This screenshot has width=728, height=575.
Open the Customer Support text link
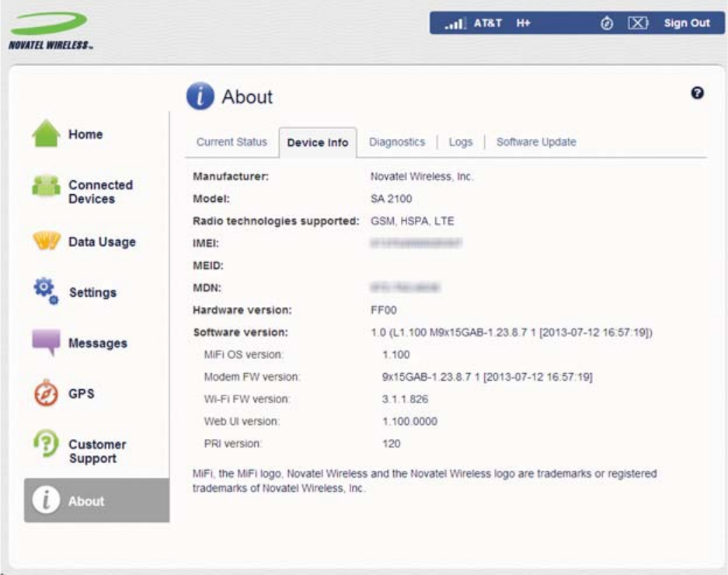97,451
